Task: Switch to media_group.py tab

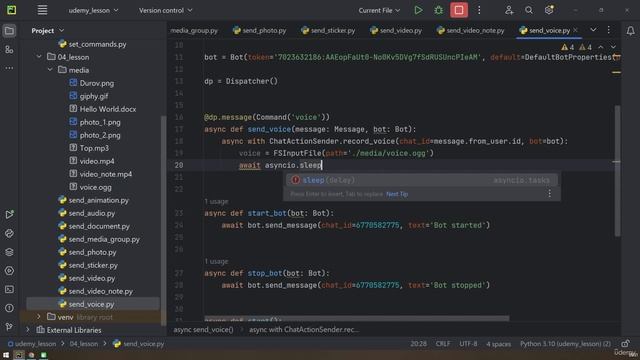Action: coord(194,30)
